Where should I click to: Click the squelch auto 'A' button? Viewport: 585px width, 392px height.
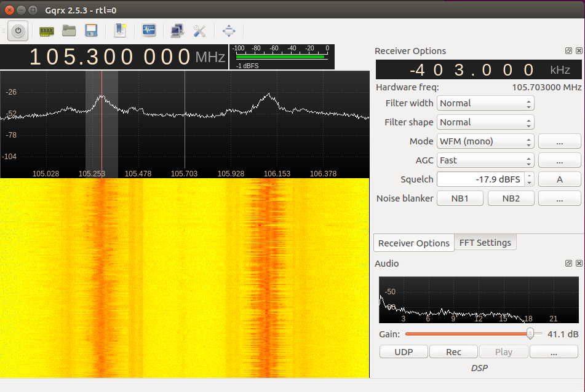click(x=559, y=179)
